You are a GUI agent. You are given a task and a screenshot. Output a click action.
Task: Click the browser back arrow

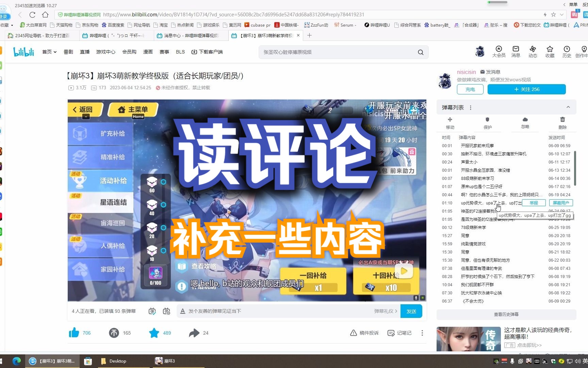click(x=20, y=15)
